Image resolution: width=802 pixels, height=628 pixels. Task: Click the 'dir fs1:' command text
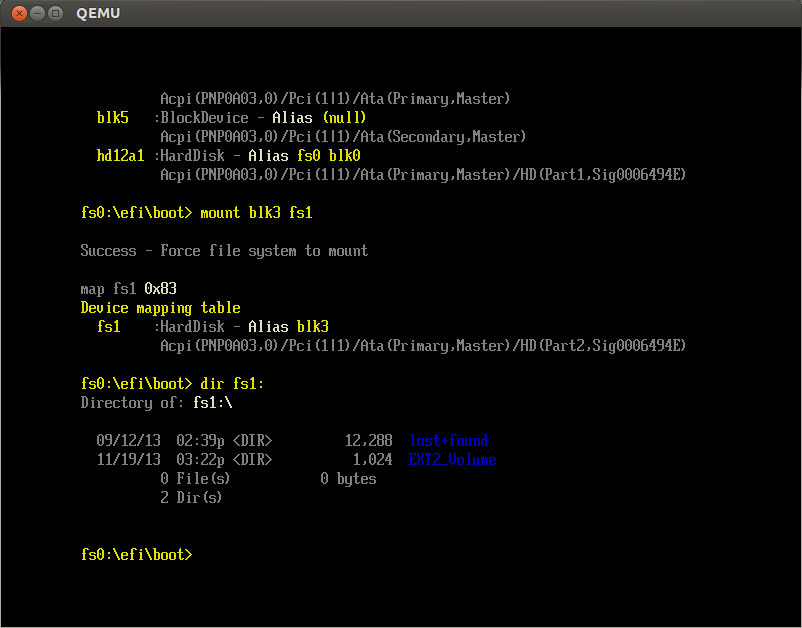(x=232, y=384)
